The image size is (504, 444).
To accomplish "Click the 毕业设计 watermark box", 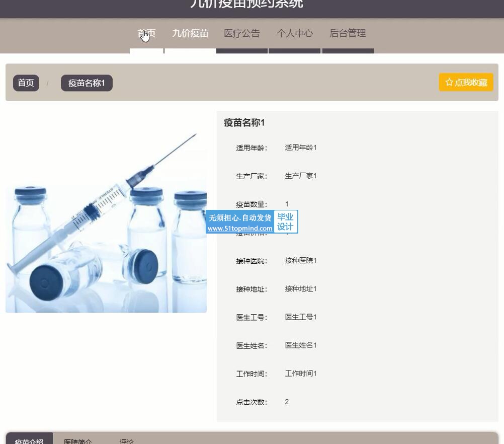I will (286, 221).
